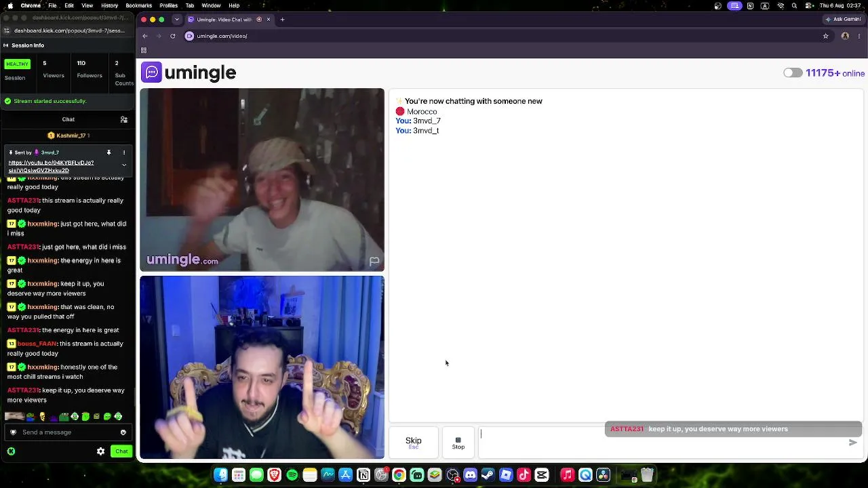
Task: Open the emoji picker in Kick chat
Action: click(123, 432)
